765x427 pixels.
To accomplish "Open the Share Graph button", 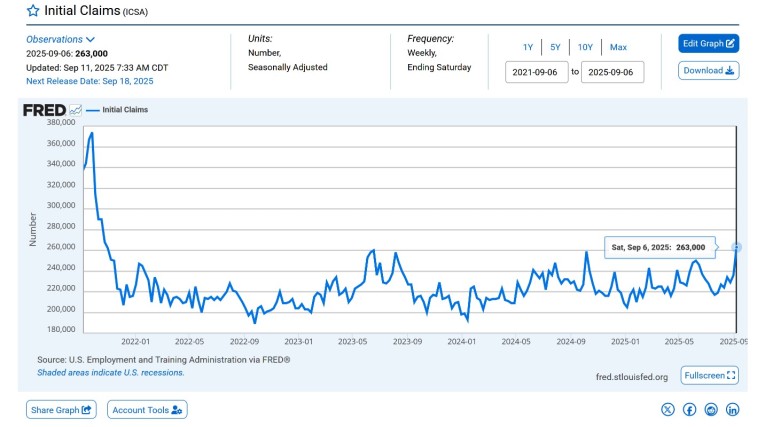I will [x=62, y=409].
